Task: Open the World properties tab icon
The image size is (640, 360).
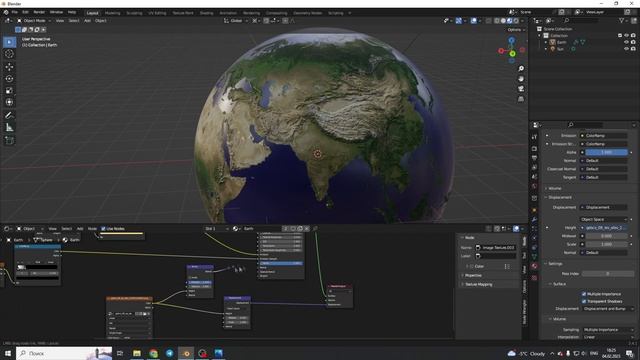Action: [x=534, y=187]
